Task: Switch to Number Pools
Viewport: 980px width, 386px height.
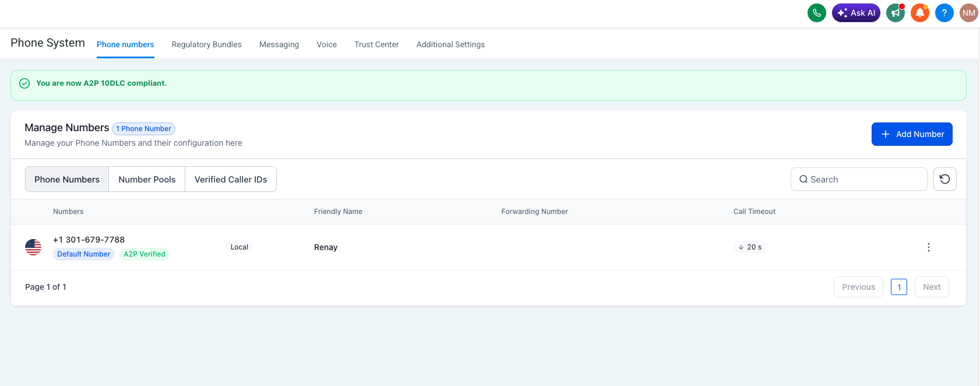Action: coord(147,180)
